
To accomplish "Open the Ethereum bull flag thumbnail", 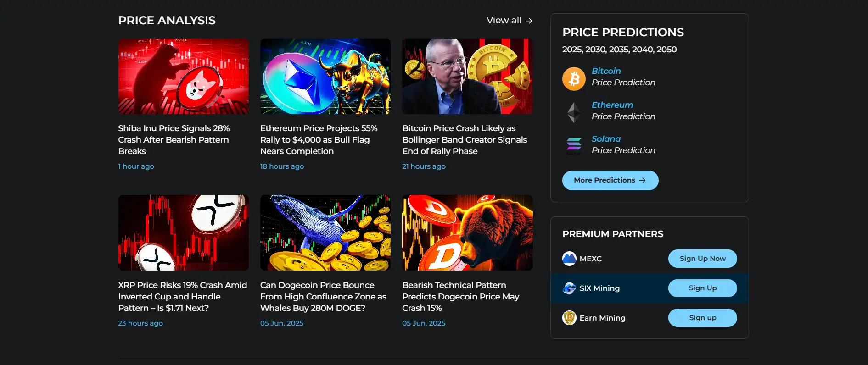I will coord(325,76).
